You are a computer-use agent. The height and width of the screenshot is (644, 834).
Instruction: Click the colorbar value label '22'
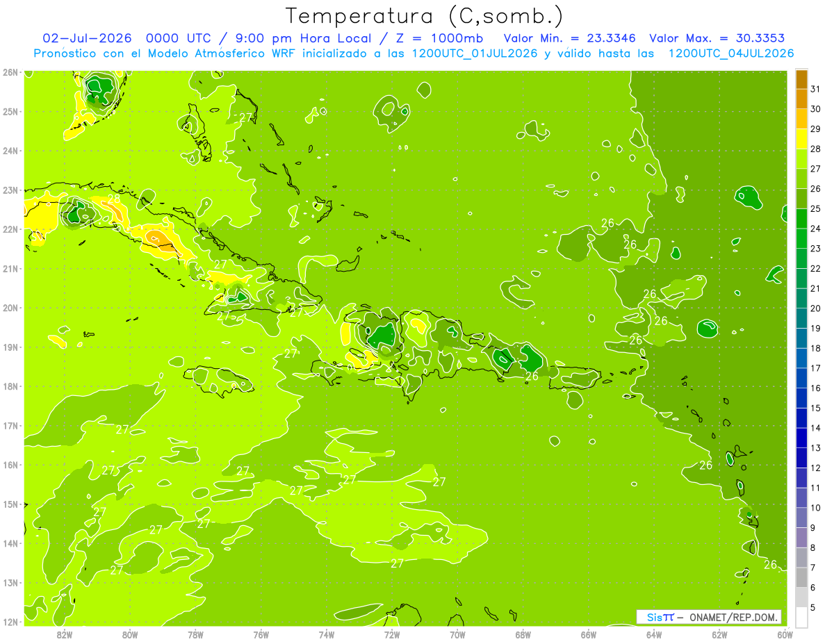tap(816, 268)
